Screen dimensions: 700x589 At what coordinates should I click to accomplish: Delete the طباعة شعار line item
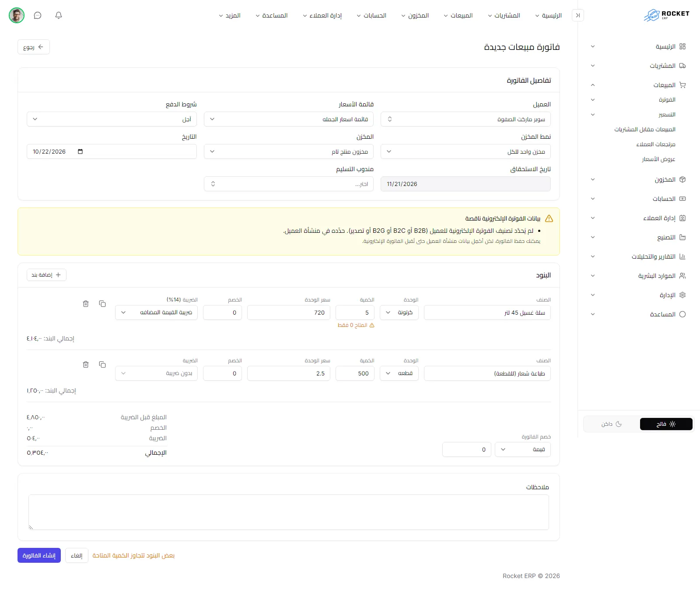tap(86, 365)
